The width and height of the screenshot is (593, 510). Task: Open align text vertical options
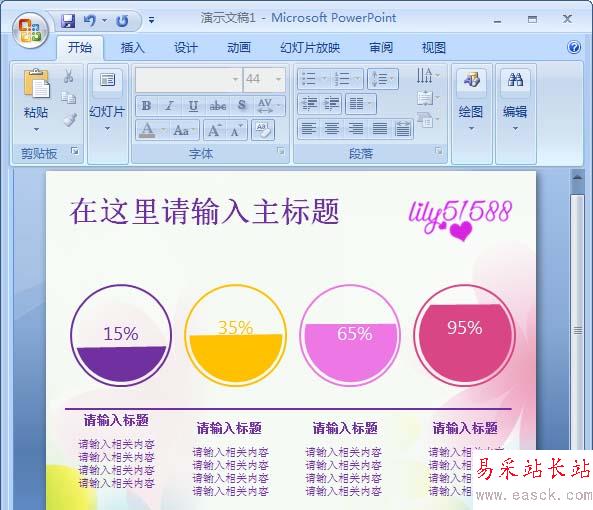427,98
